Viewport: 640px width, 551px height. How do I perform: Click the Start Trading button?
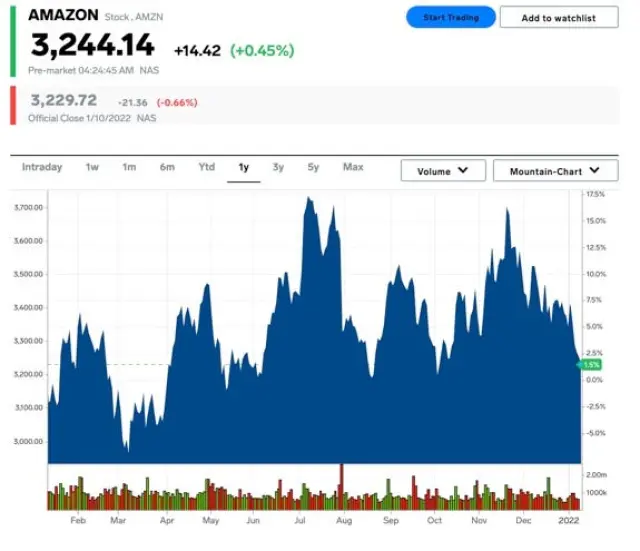(450, 18)
